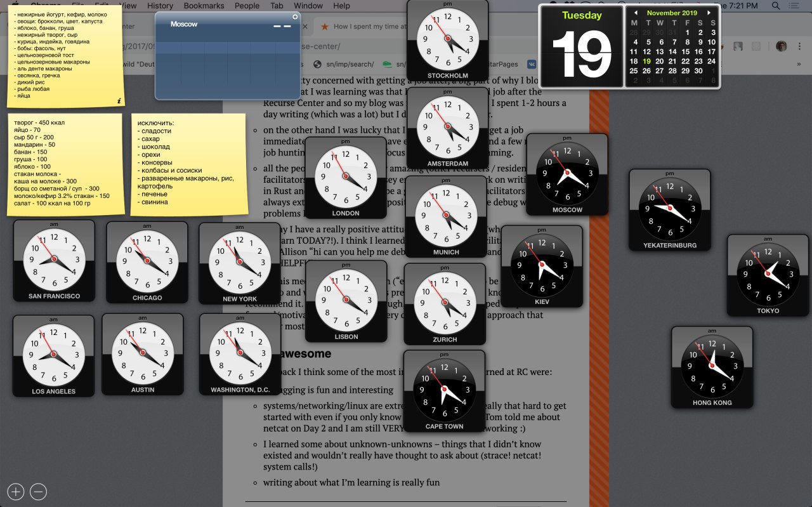Image resolution: width=812 pixels, height=507 pixels.
Task: Open the View menu
Action: click(x=128, y=5)
